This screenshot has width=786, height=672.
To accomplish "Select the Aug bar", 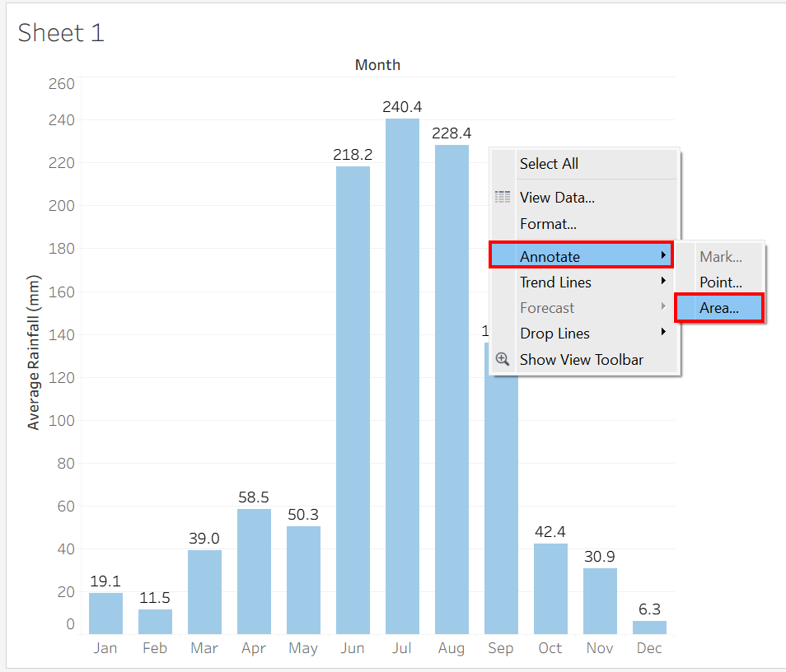I will click(x=451, y=390).
